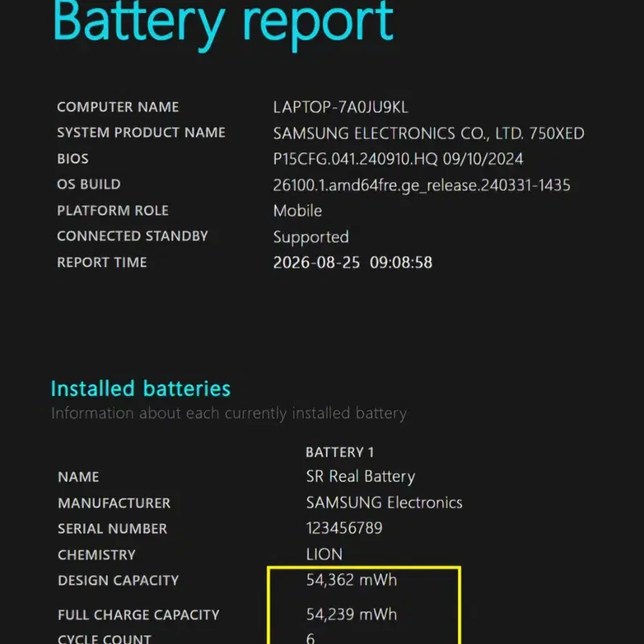Image resolution: width=644 pixels, height=644 pixels.
Task: Click the SYSTEM PRODUCT NAME label
Action: pyautogui.click(x=141, y=132)
